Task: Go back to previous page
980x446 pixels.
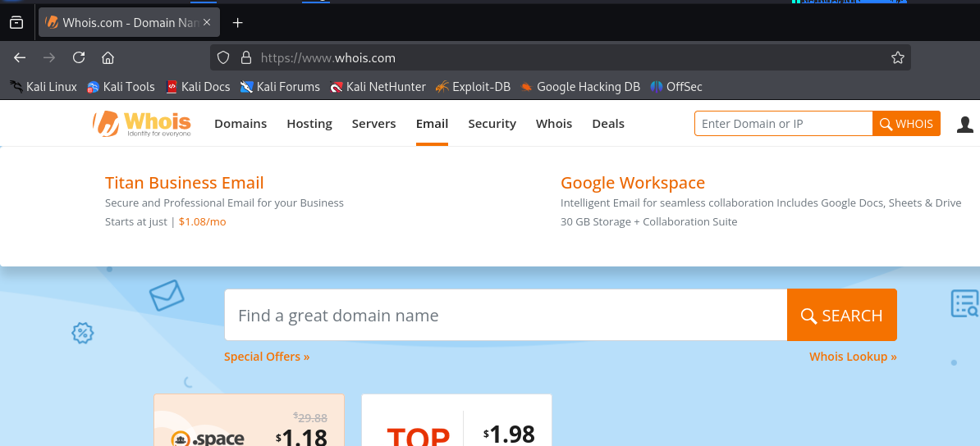Action: 20,57
